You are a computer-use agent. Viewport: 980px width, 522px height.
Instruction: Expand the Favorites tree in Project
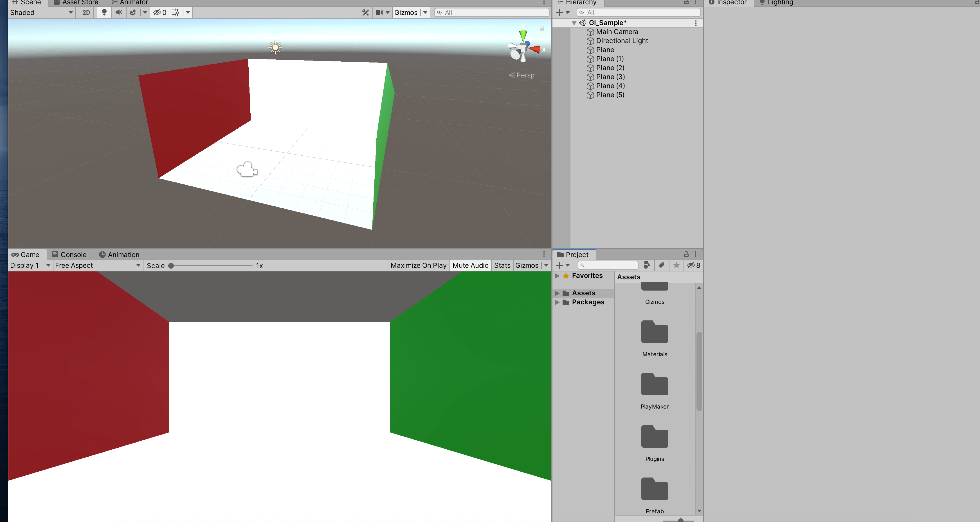pyautogui.click(x=557, y=275)
